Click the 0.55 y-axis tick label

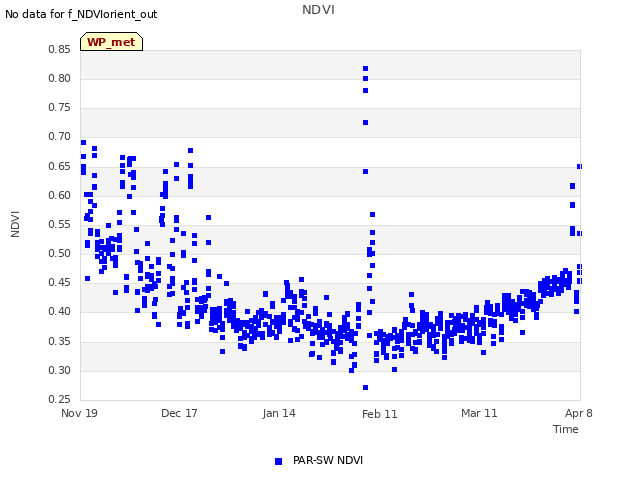click(59, 224)
